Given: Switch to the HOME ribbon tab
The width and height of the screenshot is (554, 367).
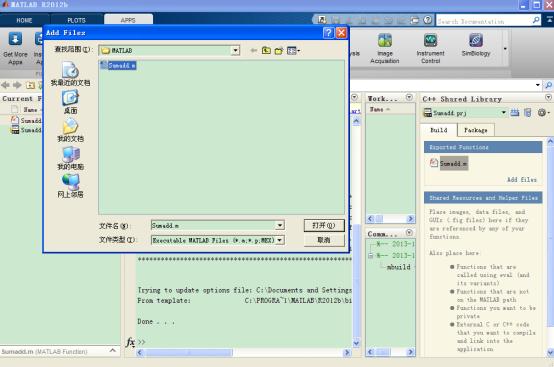Looking at the screenshot, I should point(24,20).
